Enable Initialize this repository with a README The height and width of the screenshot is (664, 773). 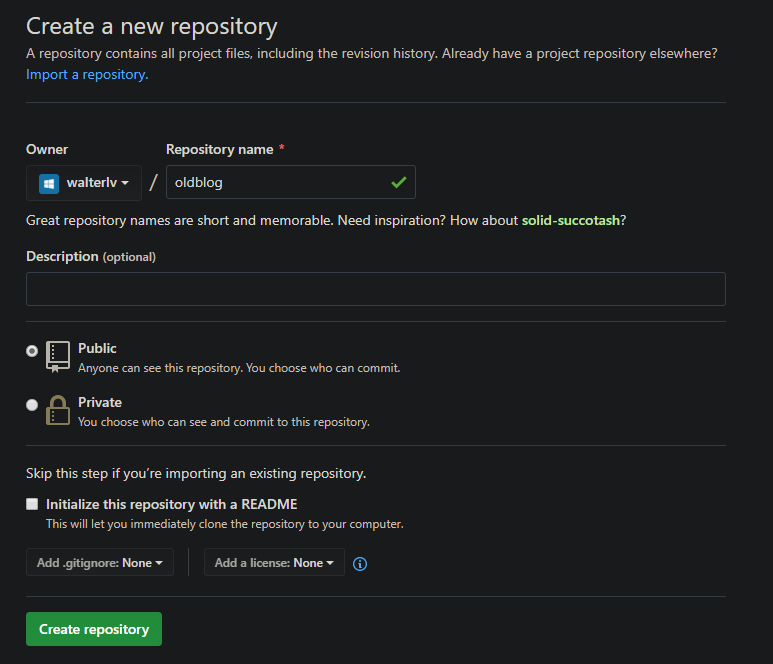pos(32,504)
